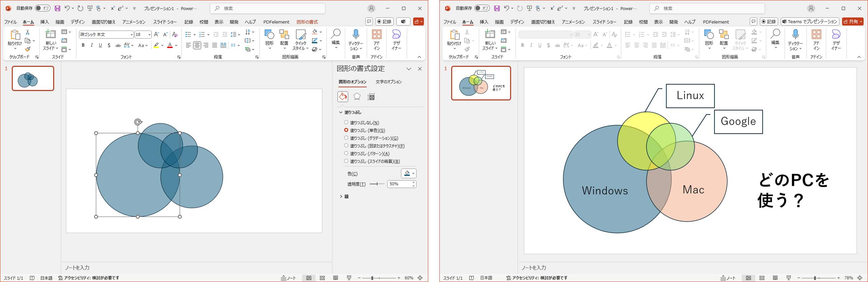Viewport: 868px width, 282px height.
Task: Click Teams でプレゼンテーション button
Action: point(810,22)
